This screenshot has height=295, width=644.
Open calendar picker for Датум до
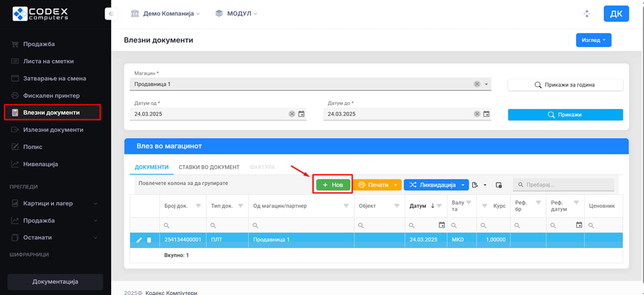(487, 114)
